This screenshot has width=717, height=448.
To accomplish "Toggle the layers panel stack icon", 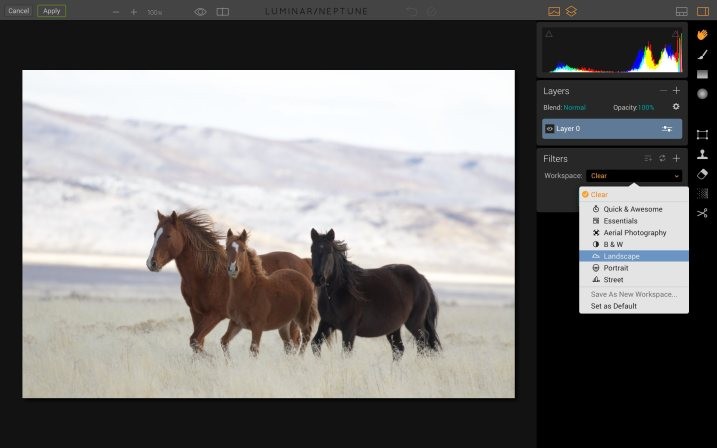I will (x=571, y=11).
